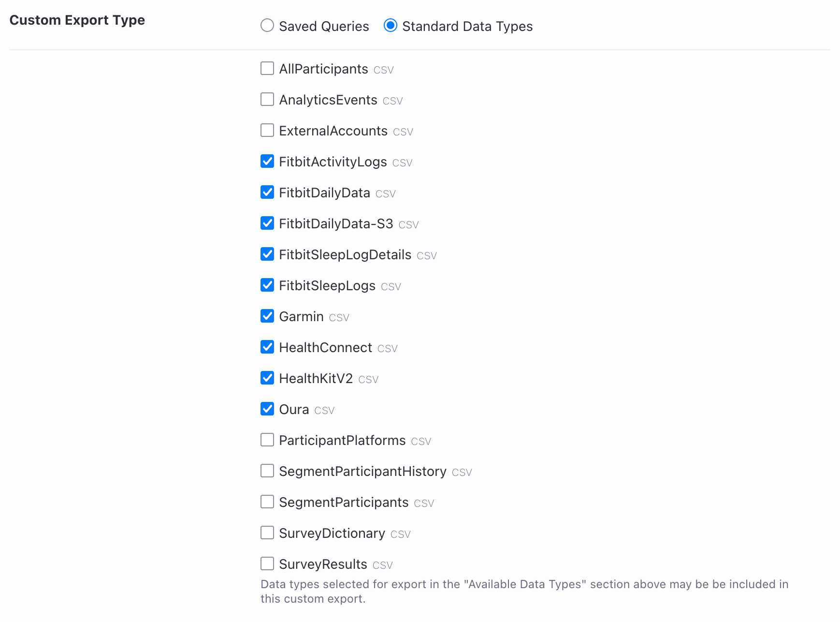Click the Custom Export Type heading
The height and width of the screenshot is (622, 840).
click(77, 20)
